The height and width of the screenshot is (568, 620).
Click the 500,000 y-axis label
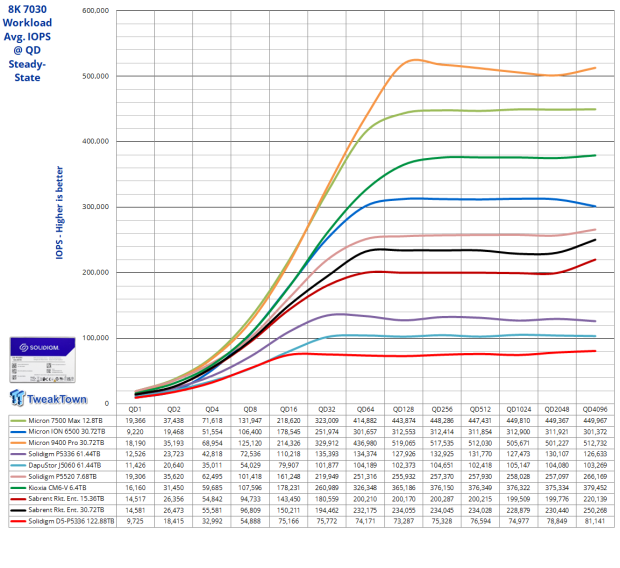point(96,76)
